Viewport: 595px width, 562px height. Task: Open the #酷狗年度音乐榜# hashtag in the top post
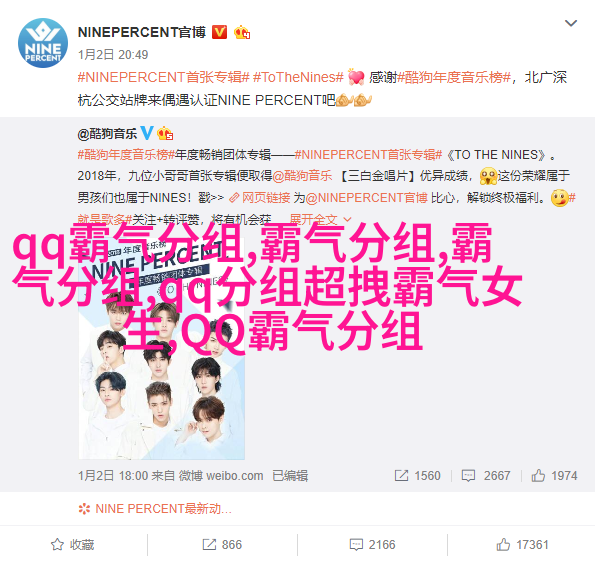point(454,77)
